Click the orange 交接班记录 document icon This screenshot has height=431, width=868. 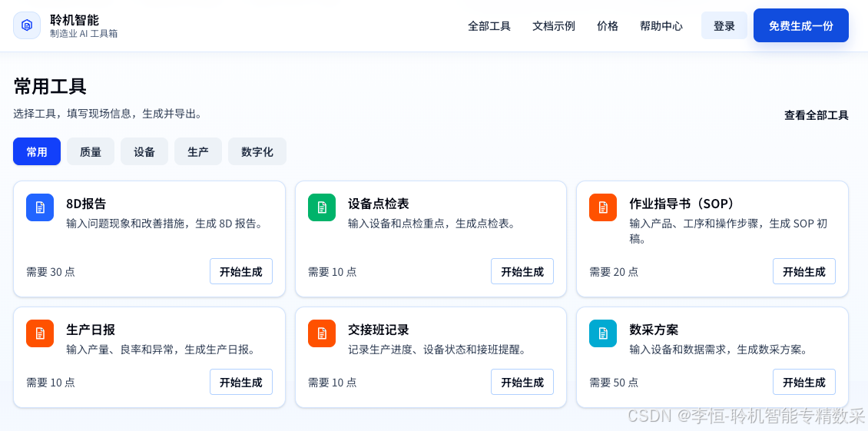(x=322, y=333)
